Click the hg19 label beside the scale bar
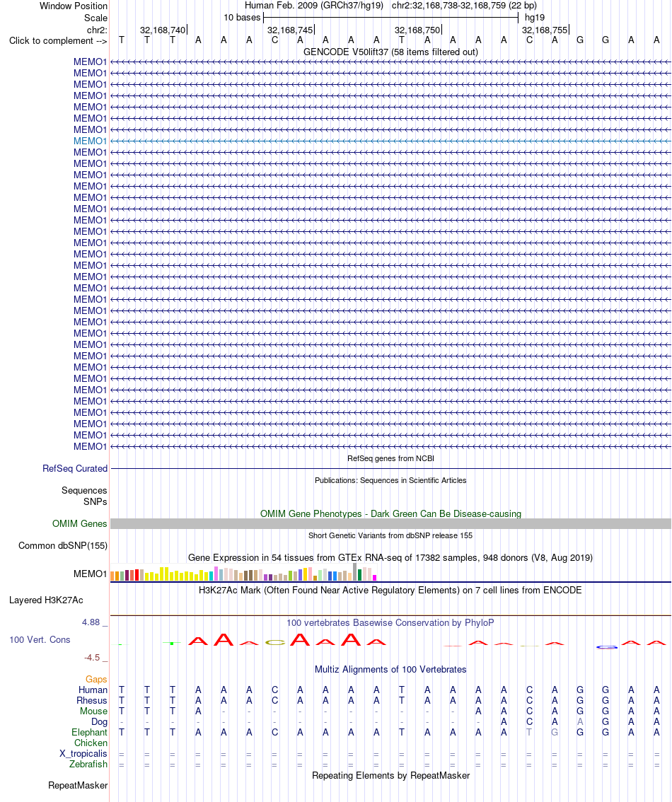The height and width of the screenshot is (802, 672). tap(535, 18)
